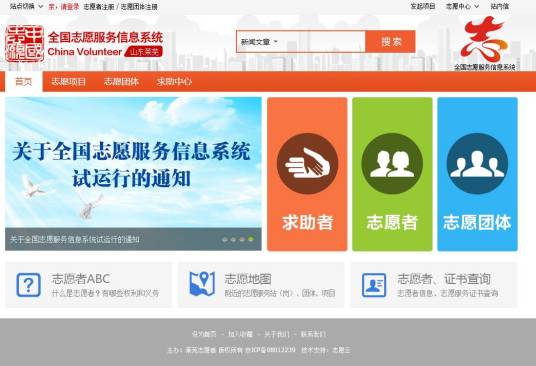The height and width of the screenshot is (366, 536).
Task: Open the 站内信 link
Action: pos(499,6)
